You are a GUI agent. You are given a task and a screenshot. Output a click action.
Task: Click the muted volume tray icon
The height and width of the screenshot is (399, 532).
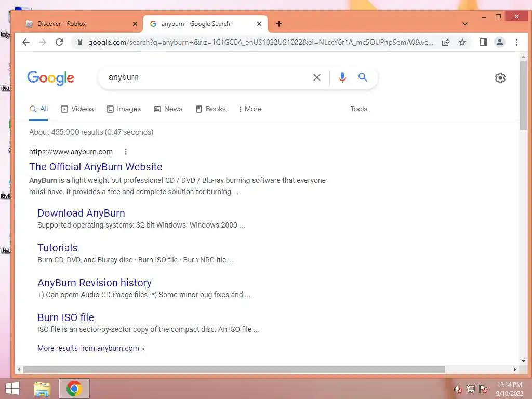pos(458,390)
